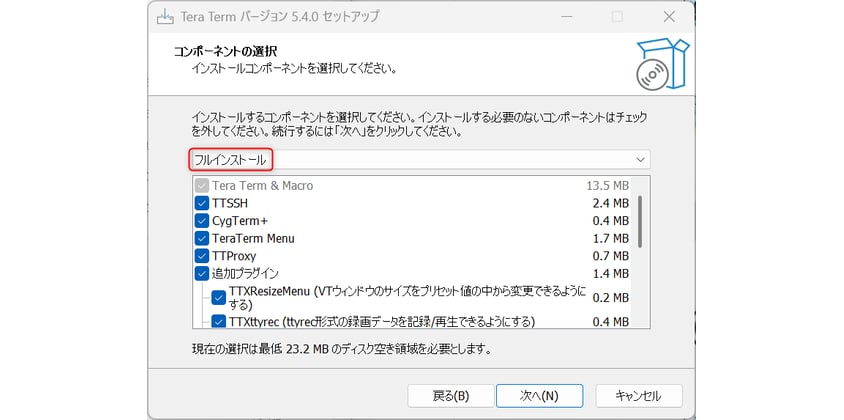The height and width of the screenshot is (420, 844).
Task: Click the TTXResizeMenu description text
Action: coord(407,298)
